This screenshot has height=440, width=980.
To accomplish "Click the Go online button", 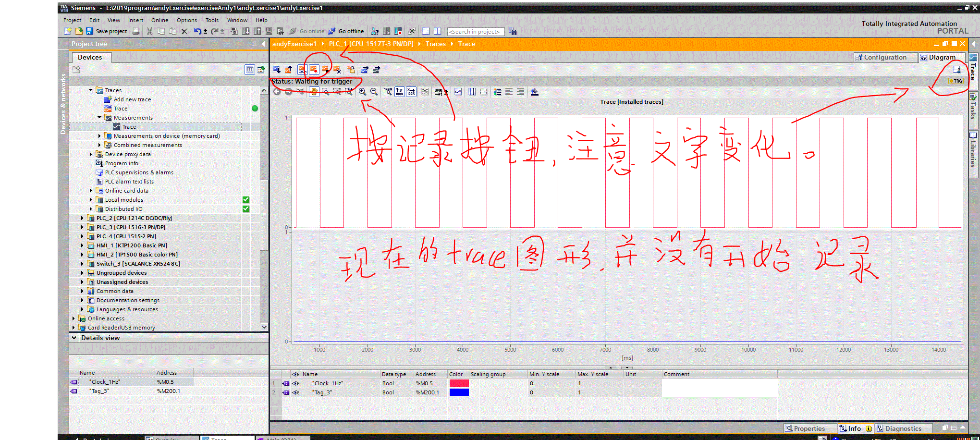I will [307, 31].
